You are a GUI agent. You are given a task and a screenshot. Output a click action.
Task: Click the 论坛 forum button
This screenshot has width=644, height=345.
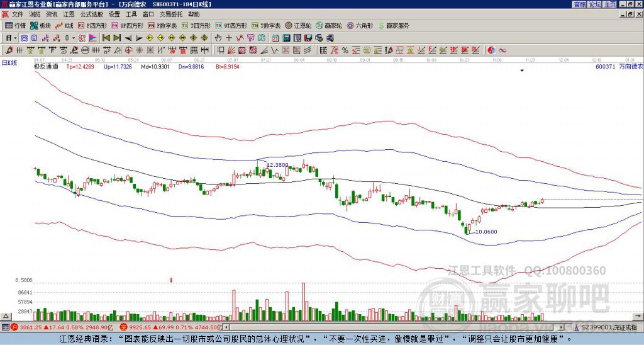(x=594, y=4)
